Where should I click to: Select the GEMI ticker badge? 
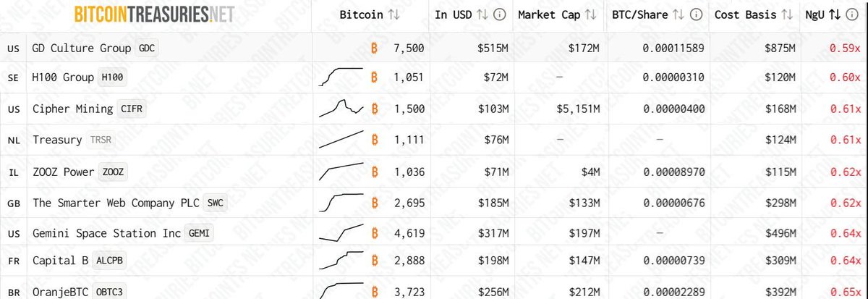(200, 234)
